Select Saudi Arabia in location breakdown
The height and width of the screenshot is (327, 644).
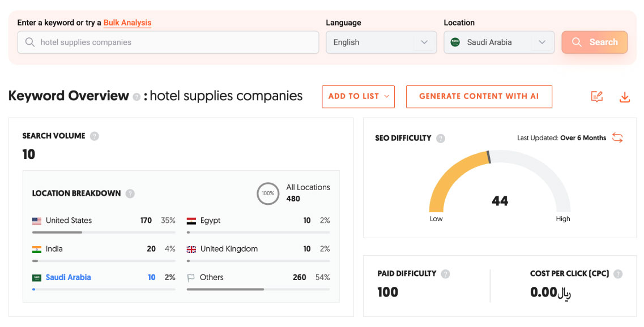tap(68, 277)
